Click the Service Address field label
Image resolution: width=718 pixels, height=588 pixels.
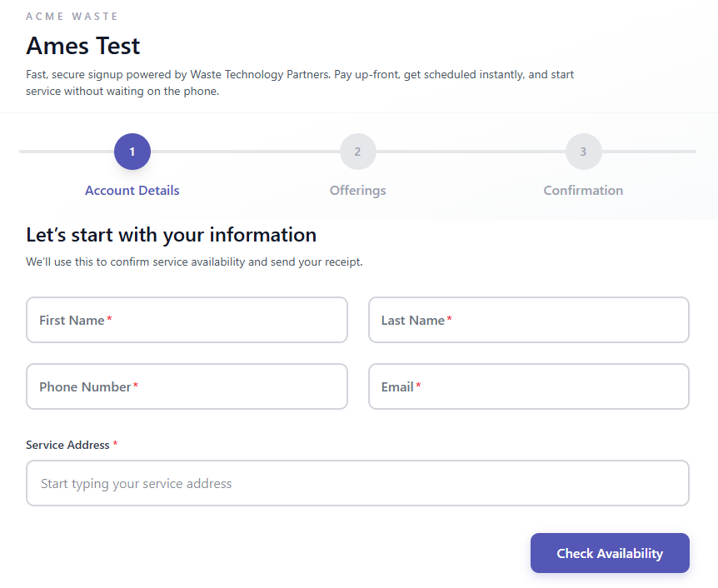click(68, 445)
